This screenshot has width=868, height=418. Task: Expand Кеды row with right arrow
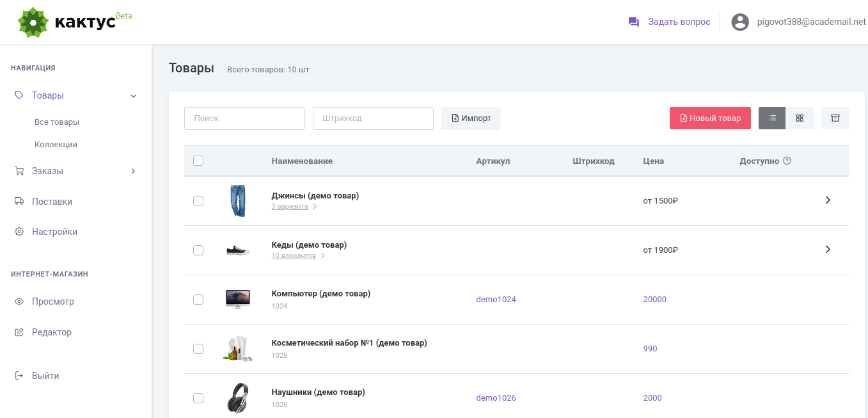point(828,250)
